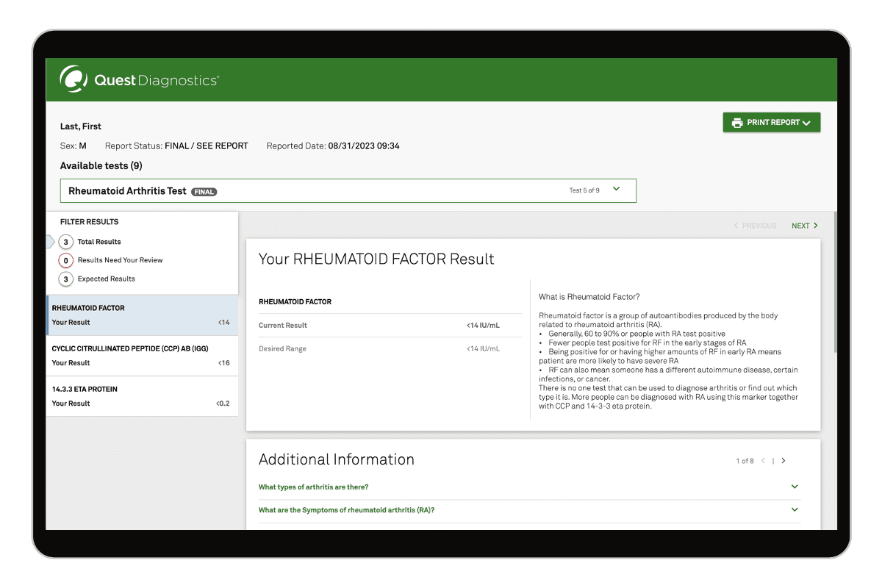Click the FINAL status badge
This screenshot has width=882, height=588.
[x=204, y=192]
